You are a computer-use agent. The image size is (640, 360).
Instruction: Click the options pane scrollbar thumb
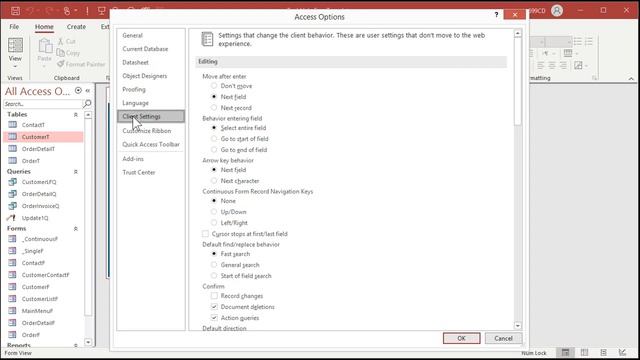pos(518,82)
